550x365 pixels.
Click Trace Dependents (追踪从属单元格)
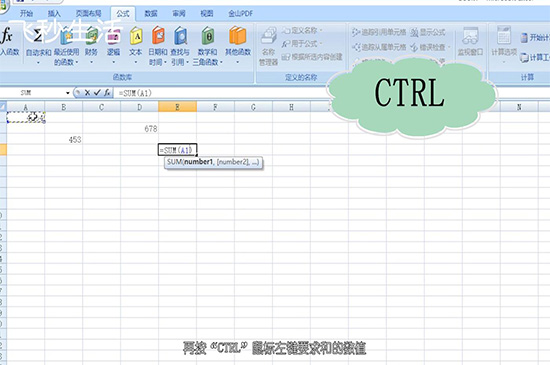[x=379, y=47]
